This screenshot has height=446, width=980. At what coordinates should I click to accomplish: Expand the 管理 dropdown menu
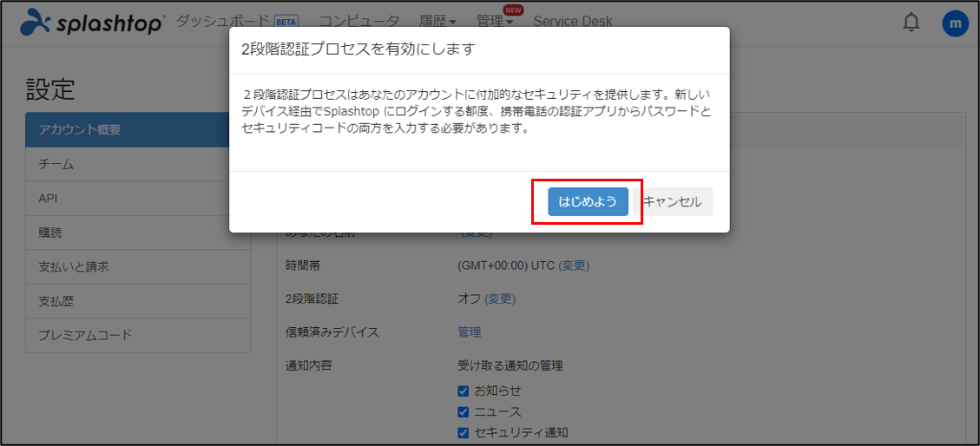tap(495, 21)
